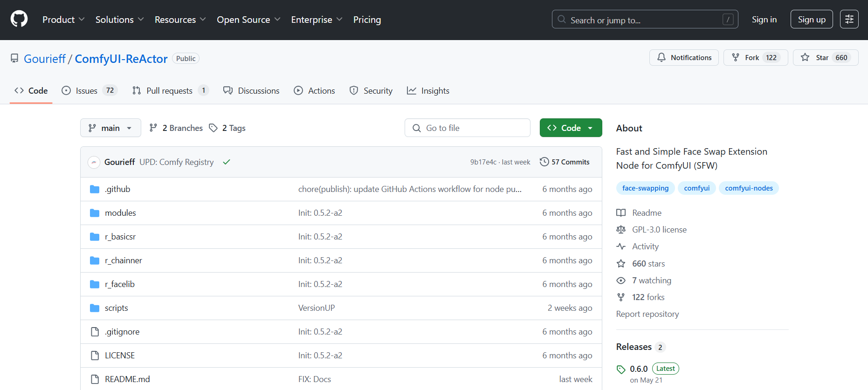Click the Go to file search box
This screenshot has height=390, width=868.
tap(467, 128)
